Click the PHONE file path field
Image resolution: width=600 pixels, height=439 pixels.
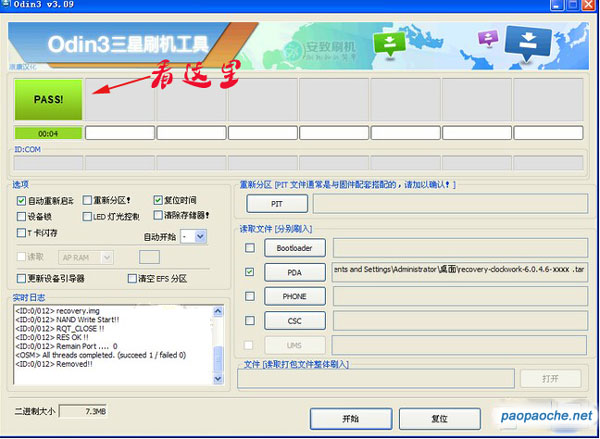tap(460, 296)
